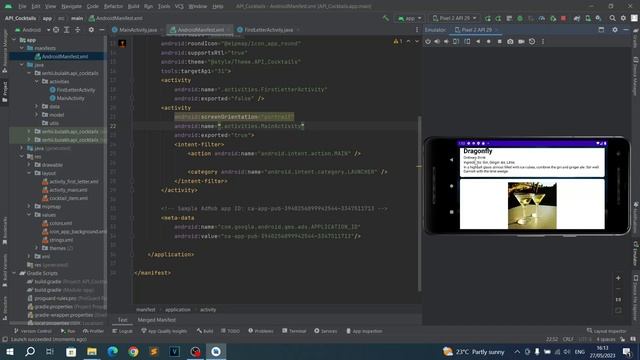This screenshot has height=360, width=640.
Task: Start emulator screen recording video icon
Action: (521, 42)
